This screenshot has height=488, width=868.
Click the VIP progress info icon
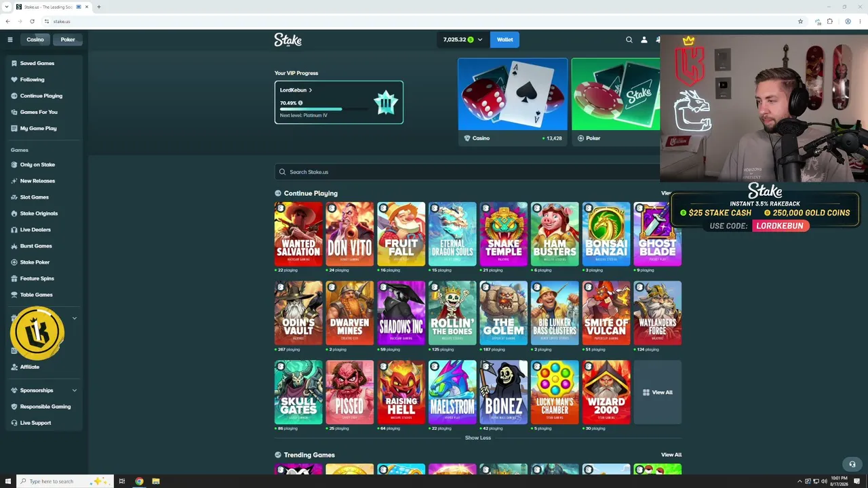tap(300, 103)
